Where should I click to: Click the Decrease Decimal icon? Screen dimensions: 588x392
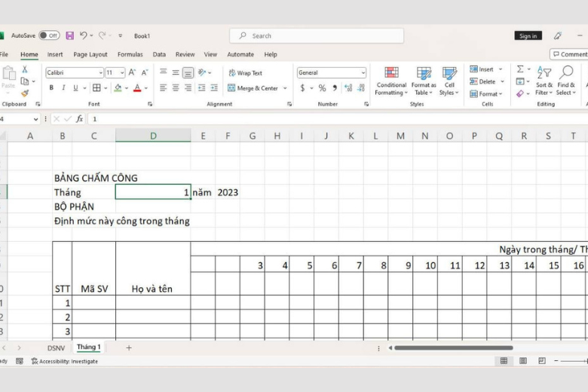pyautogui.click(x=361, y=88)
